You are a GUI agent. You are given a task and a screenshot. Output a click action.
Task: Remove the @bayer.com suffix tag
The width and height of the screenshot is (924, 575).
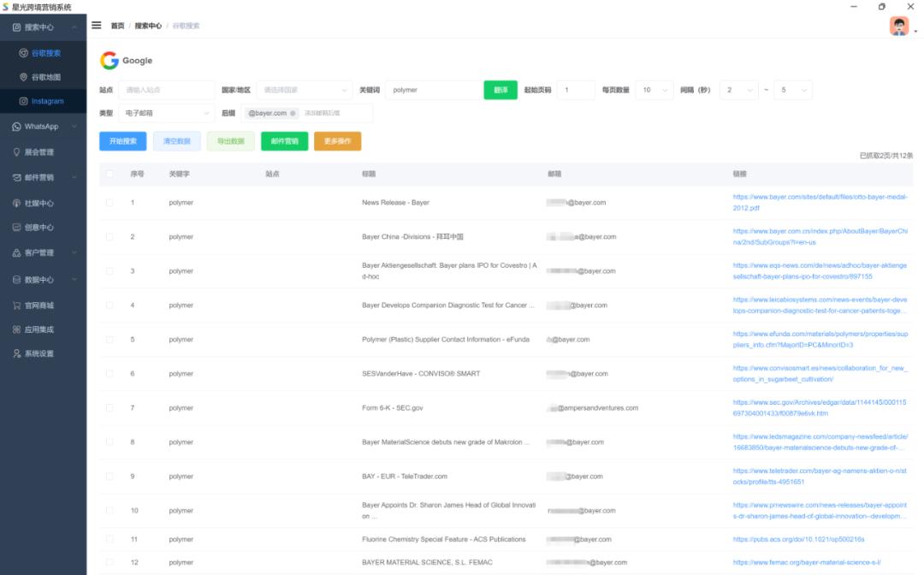tap(293, 113)
